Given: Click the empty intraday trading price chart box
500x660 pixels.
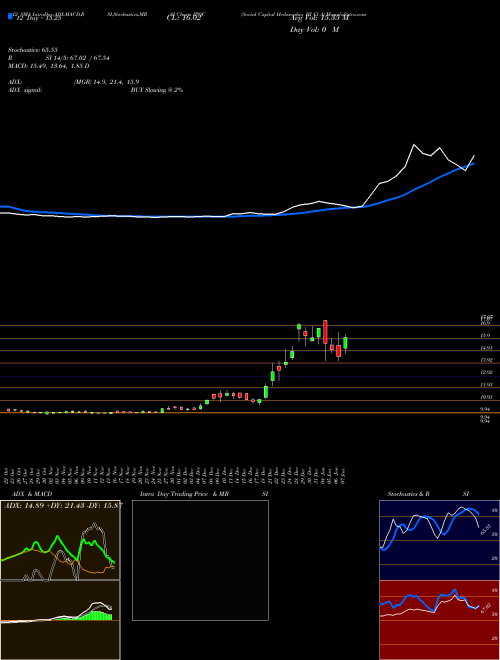Looking at the screenshot, I should point(200,560).
